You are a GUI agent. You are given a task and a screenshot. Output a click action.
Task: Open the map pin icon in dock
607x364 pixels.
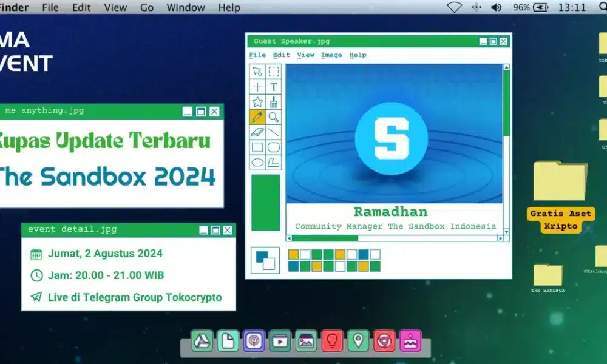[359, 341]
